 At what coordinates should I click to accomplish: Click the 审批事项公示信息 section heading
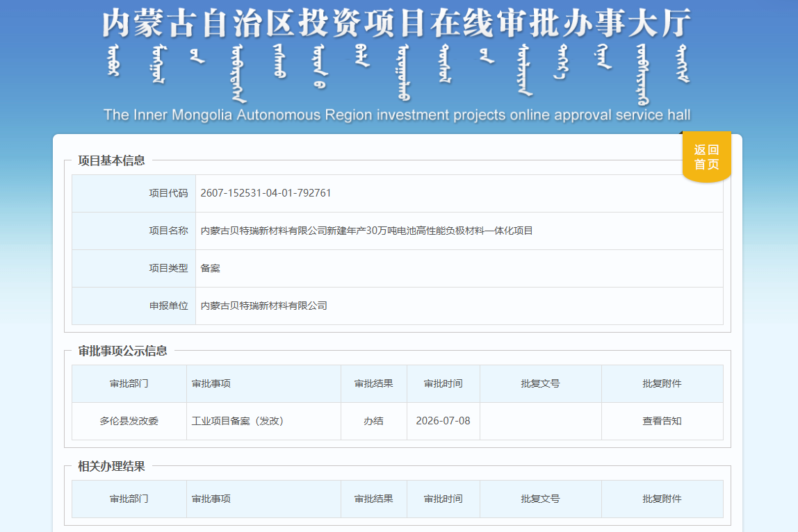click(x=122, y=351)
